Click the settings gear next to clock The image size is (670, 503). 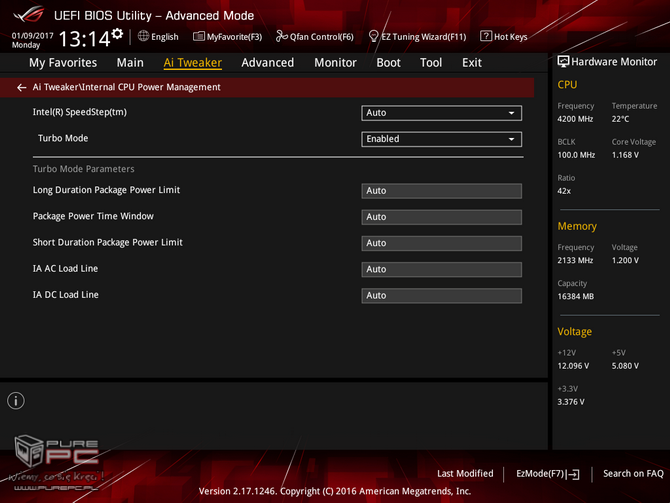(x=117, y=33)
